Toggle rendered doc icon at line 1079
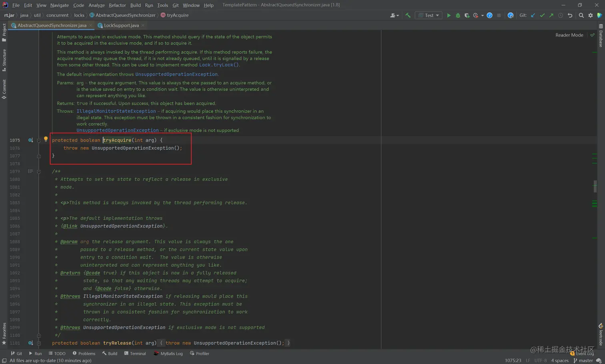Screen dimensions: 605x364 pyautogui.click(x=30, y=171)
